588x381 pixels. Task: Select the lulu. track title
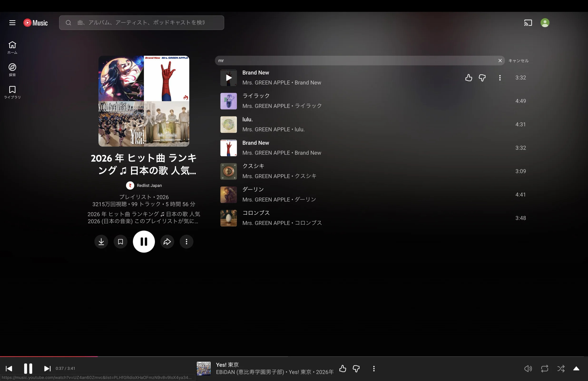click(248, 119)
